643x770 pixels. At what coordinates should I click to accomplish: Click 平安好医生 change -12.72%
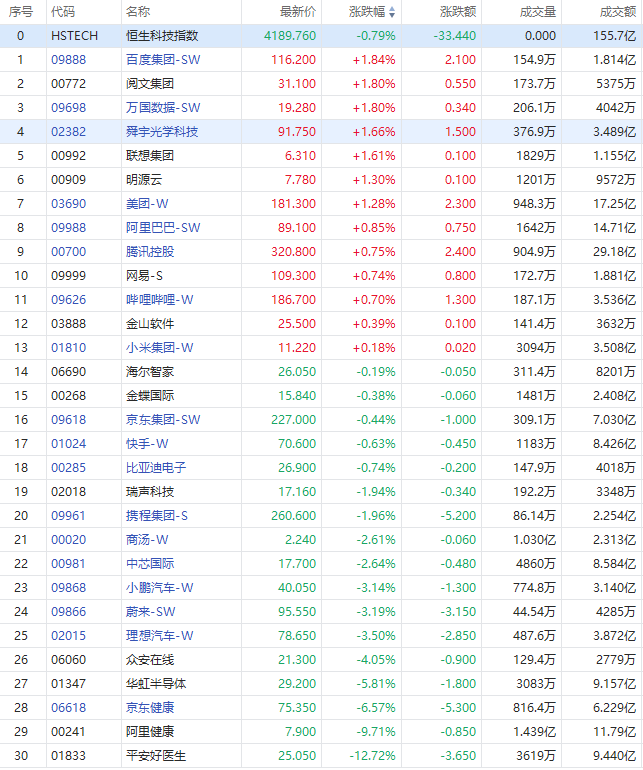tap(372, 756)
